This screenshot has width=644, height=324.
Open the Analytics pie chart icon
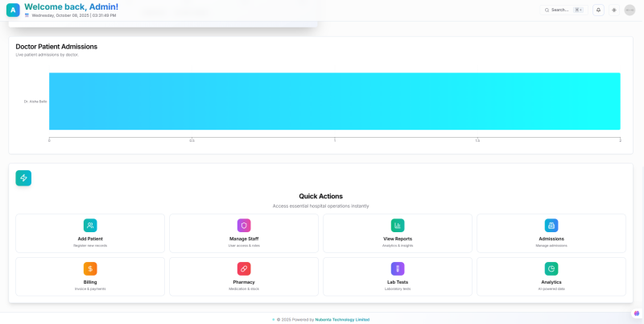coord(551,268)
